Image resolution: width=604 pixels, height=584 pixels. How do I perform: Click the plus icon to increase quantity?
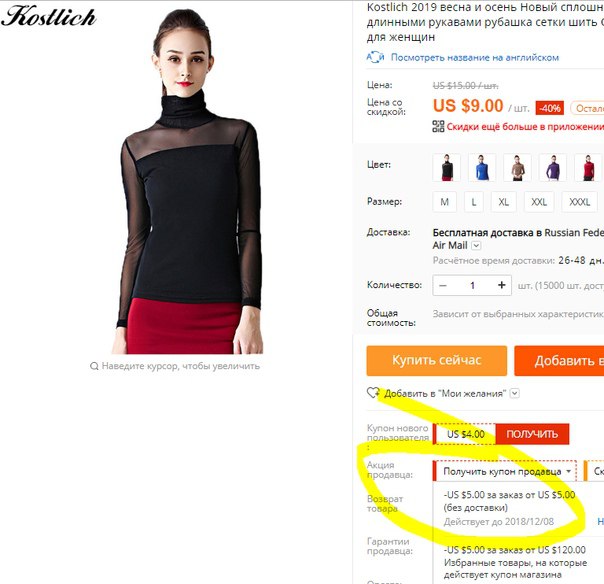501,285
